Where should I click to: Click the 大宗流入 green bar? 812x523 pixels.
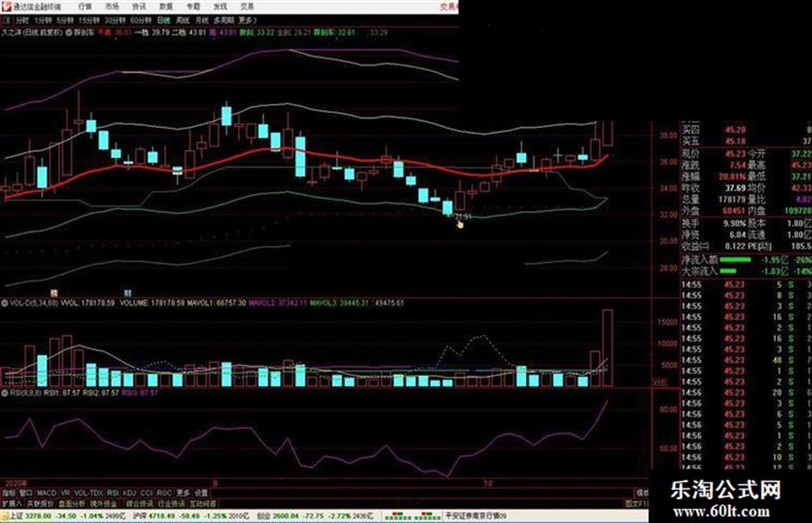tap(728, 271)
